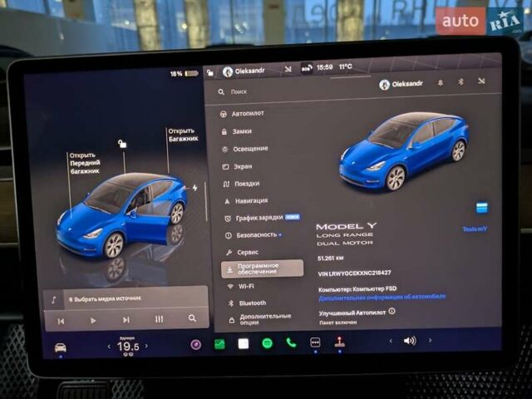Open the camera app in the bottom bar
This screenshot has width=532, height=399.
click(196, 345)
